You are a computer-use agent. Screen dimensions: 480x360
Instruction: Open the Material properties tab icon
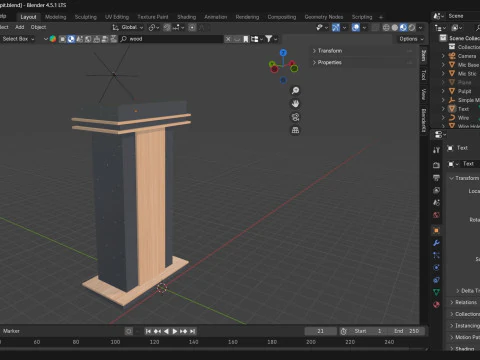(x=436, y=305)
